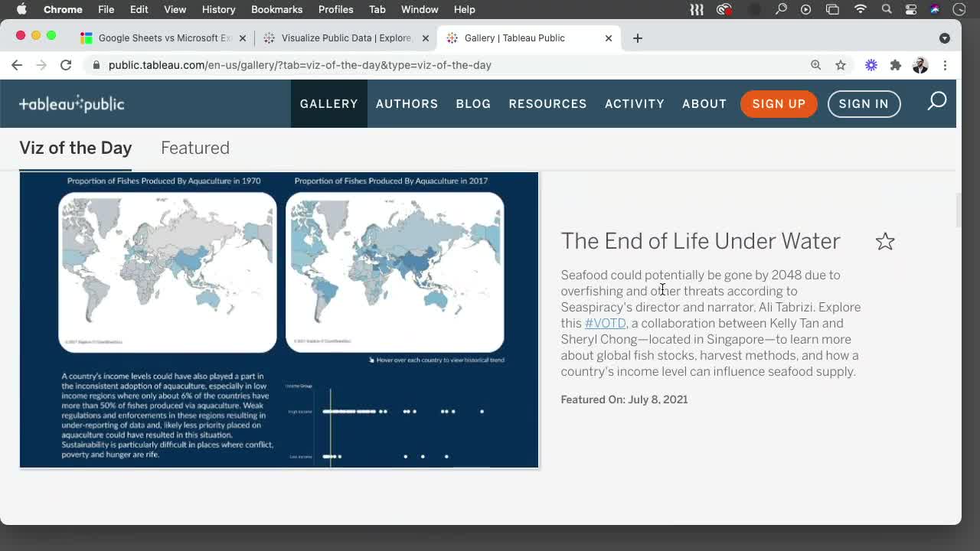This screenshot has height=551, width=980.
Task: Click the tableau public logo
Action: coord(71,103)
